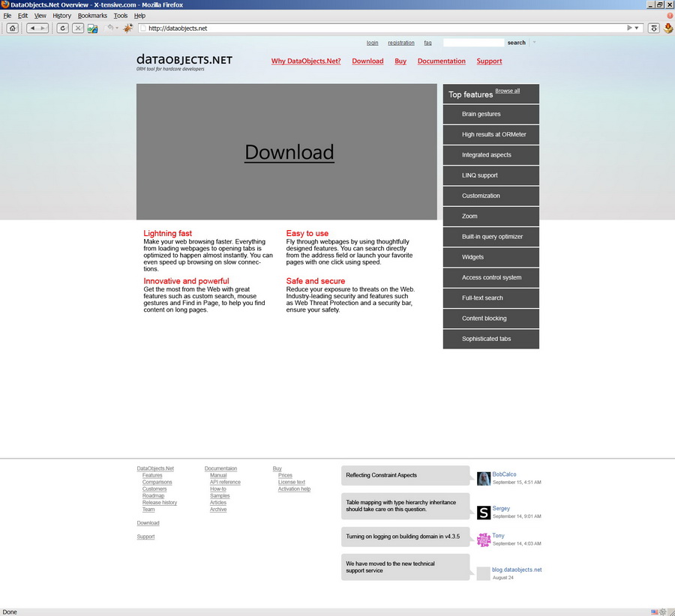This screenshot has width=675, height=616.
Task: Open the Edit menu
Action: pyautogui.click(x=22, y=16)
